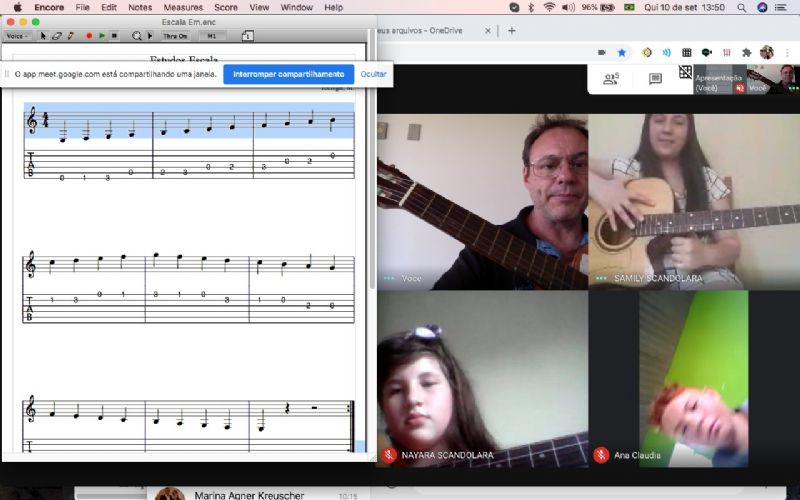The height and width of the screenshot is (500, 800).
Task: Click the pink vertical bars extension icon
Action: coord(727,52)
